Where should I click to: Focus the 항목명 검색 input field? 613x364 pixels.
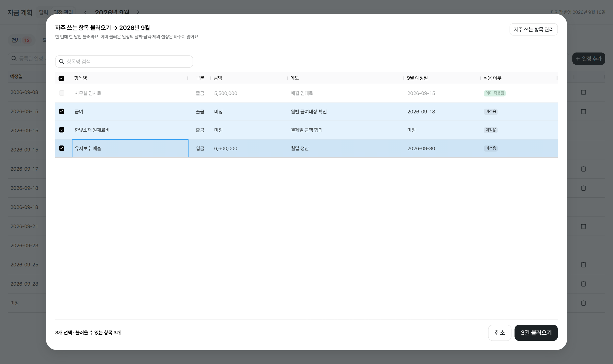(124, 62)
